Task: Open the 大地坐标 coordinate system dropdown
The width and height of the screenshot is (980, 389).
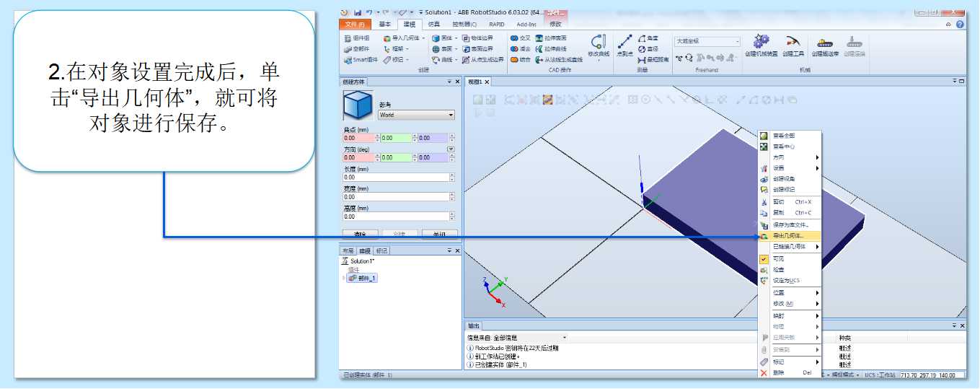Action: 707,41
